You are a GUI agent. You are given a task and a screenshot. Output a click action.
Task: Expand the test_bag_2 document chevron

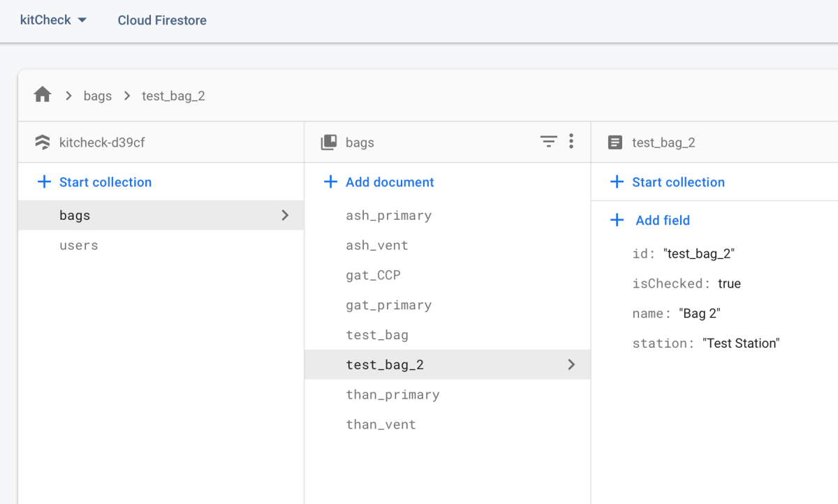tap(571, 364)
